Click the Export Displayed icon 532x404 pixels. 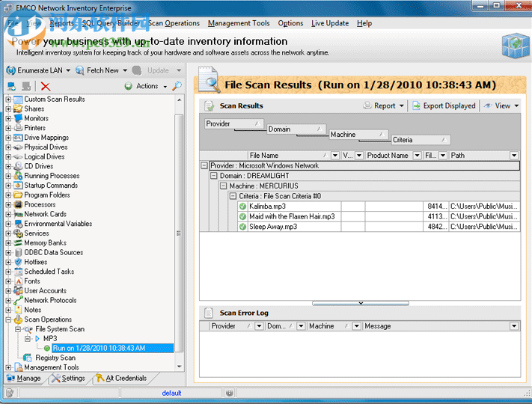click(x=416, y=105)
